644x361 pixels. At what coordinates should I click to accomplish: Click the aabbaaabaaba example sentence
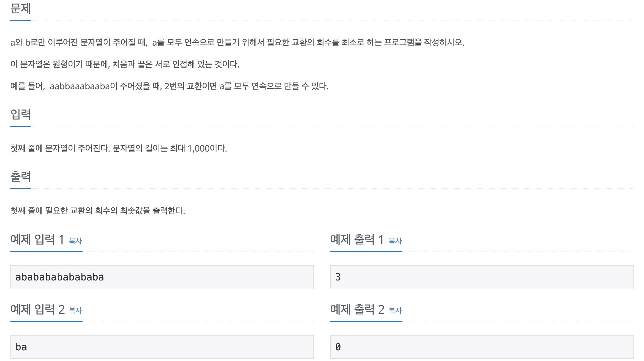coord(169,86)
